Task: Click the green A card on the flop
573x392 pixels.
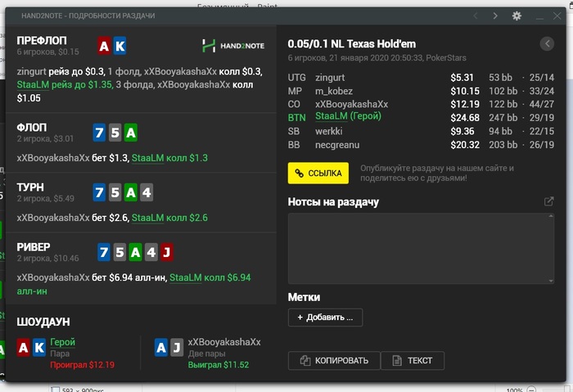Action: coord(130,133)
